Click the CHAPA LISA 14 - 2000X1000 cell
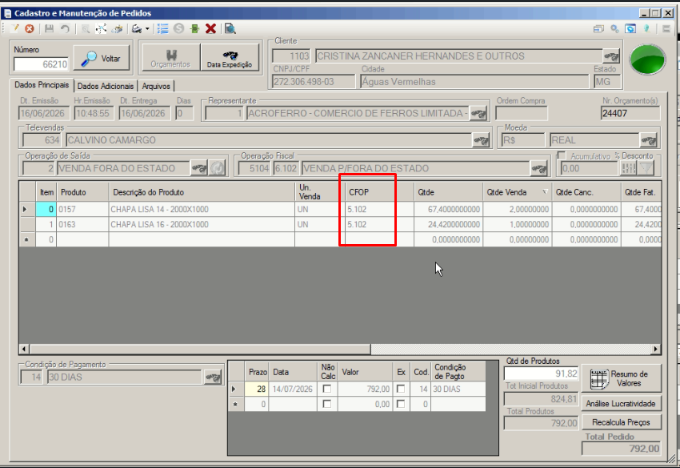 click(x=201, y=209)
